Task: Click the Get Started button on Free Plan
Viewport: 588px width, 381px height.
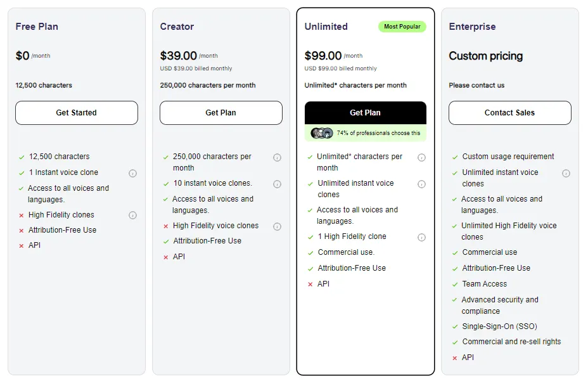Action: coord(77,113)
